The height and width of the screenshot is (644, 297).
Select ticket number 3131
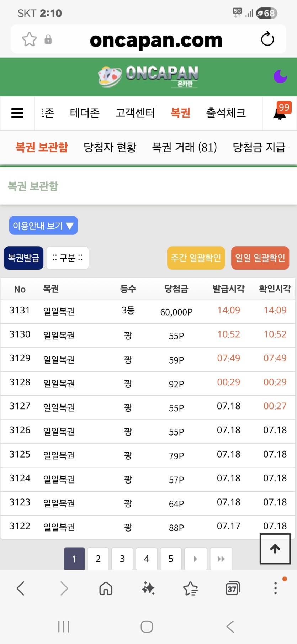click(x=20, y=311)
